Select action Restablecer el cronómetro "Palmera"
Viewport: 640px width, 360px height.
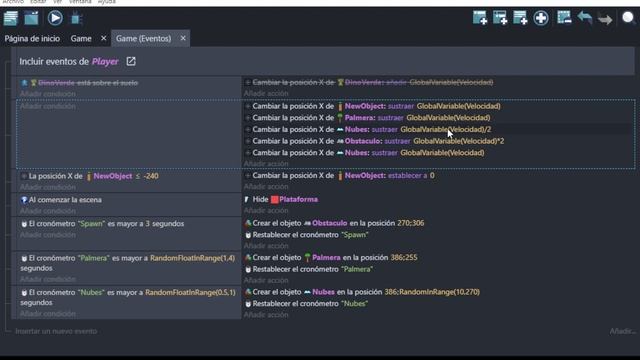309,269
